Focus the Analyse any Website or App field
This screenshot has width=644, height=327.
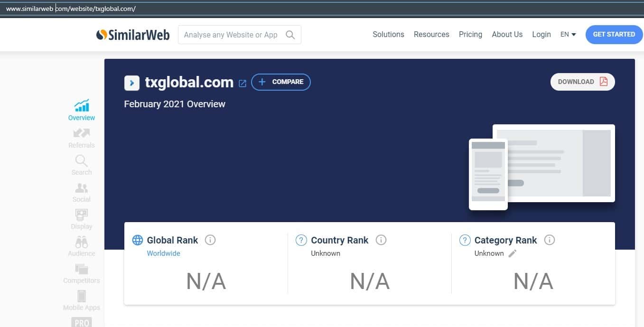(x=239, y=35)
